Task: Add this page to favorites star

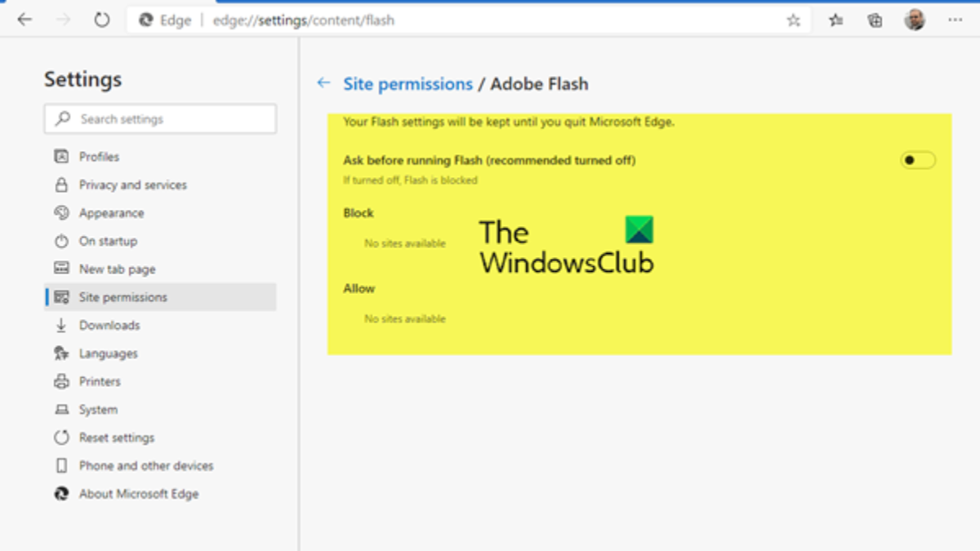Action: click(793, 20)
